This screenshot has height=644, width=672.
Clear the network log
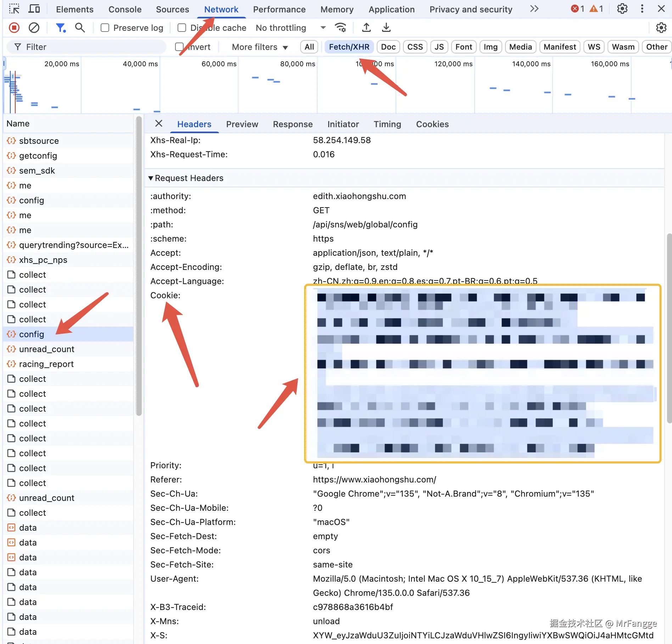(x=34, y=28)
